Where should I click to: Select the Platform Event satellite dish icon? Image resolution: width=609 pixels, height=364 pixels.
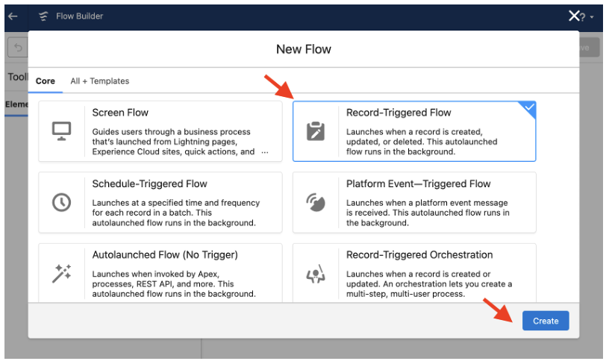coord(316,202)
